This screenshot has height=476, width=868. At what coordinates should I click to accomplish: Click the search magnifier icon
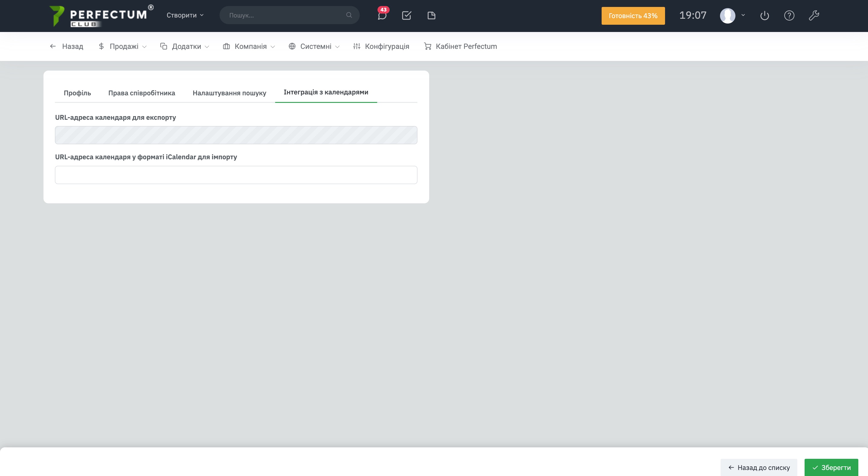tap(349, 15)
